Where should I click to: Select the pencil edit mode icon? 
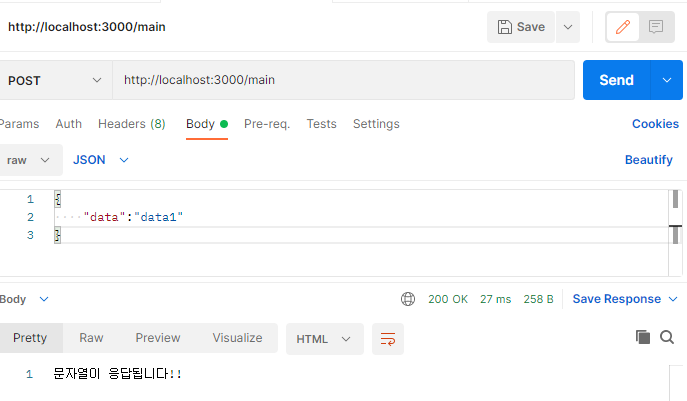[x=623, y=27]
